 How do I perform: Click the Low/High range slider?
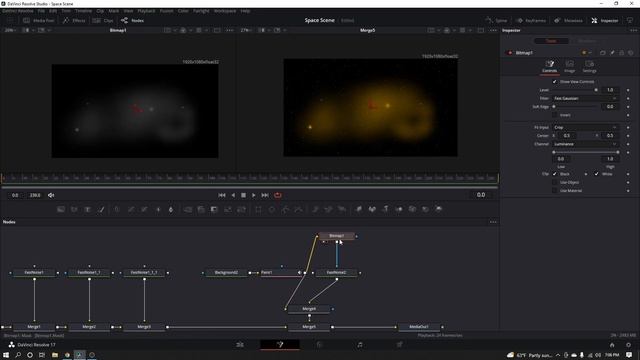586,152
